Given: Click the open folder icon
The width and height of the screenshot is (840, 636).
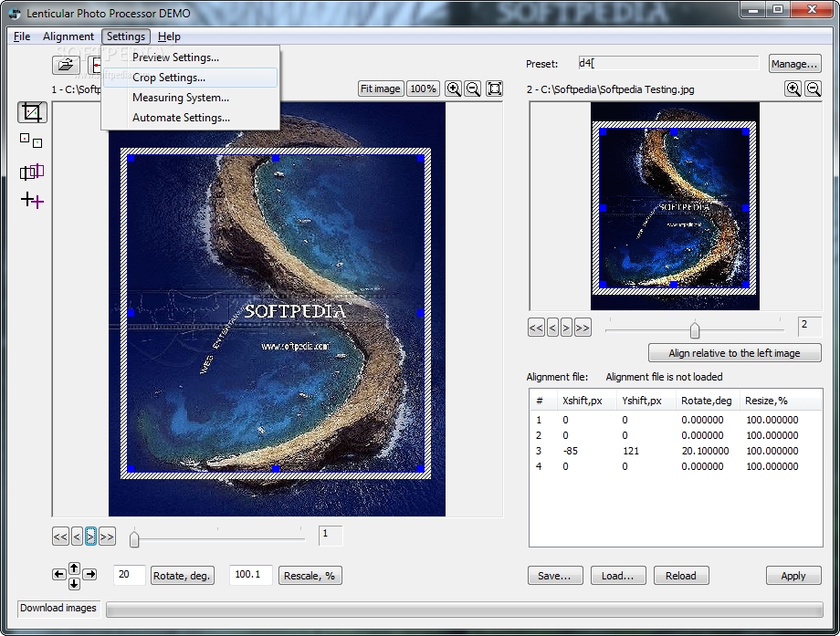Looking at the screenshot, I should (66, 64).
